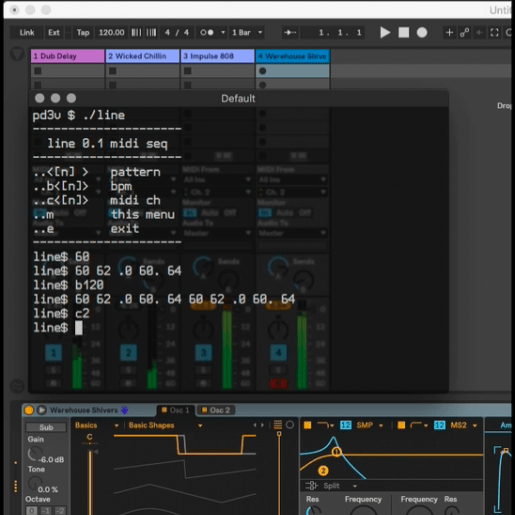
Task: Click the Default terminal window title
Action: (238, 98)
